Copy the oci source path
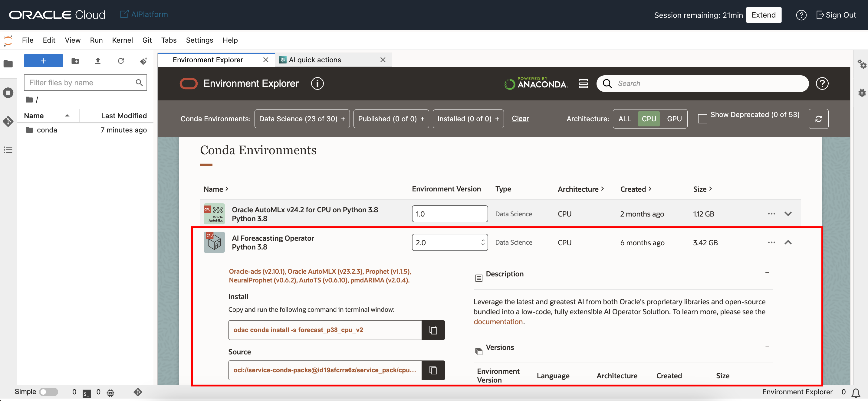 (433, 370)
